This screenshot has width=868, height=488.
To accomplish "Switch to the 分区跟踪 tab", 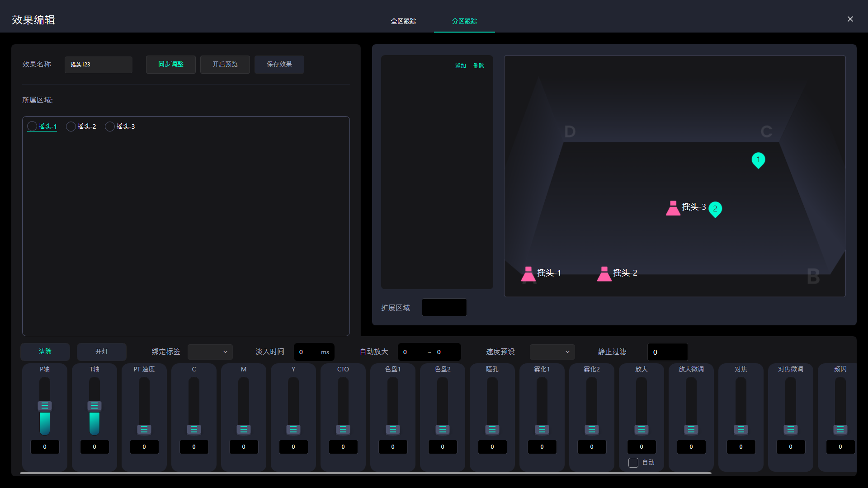I will click(464, 21).
